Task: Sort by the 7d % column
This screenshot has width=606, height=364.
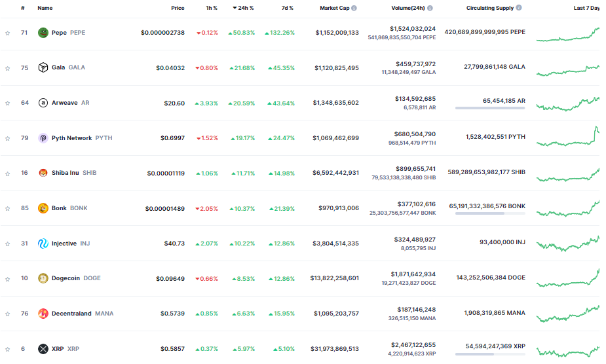Action: (287, 8)
